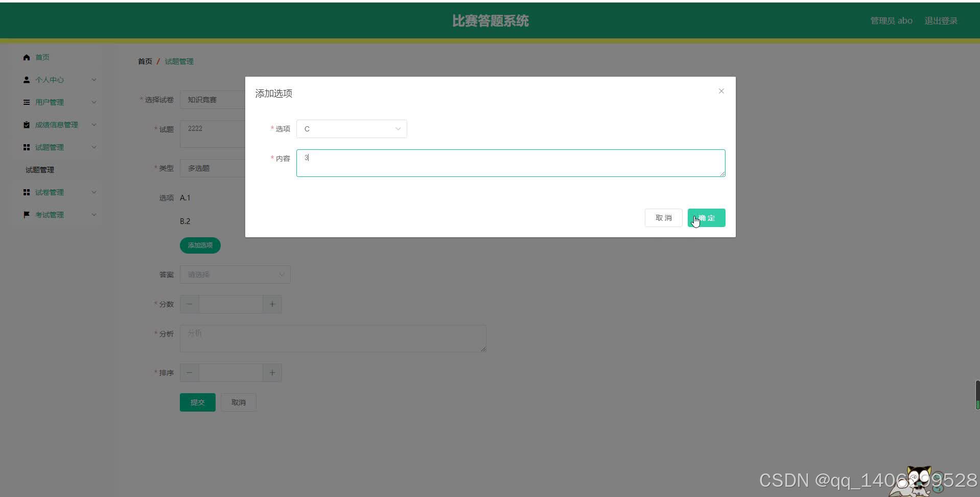
Task: Click the document icon for 成绩信息管理
Action: (27, 124)
